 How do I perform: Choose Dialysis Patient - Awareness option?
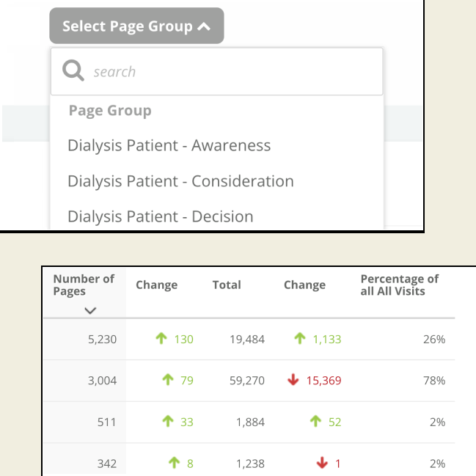point(169,145)
